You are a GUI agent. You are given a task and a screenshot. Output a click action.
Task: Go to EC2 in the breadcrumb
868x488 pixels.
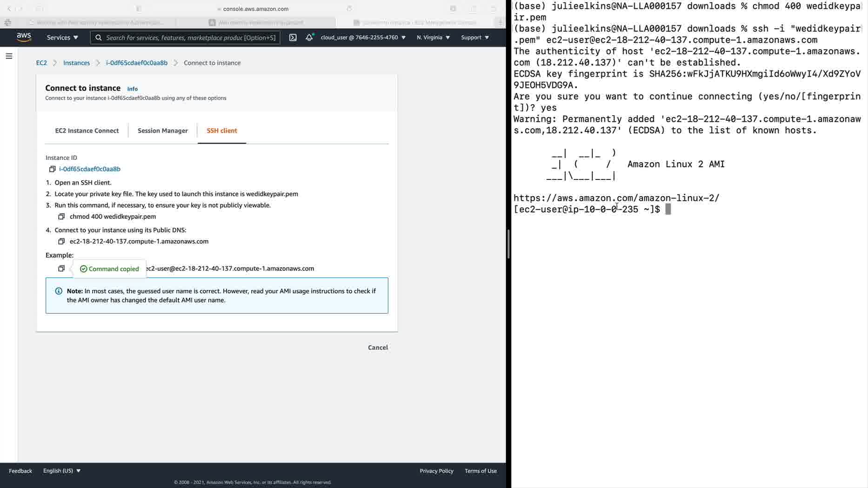(x=41, y=63)
